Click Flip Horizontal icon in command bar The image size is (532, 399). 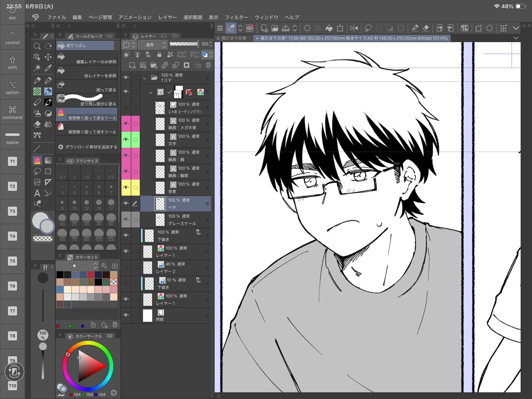354,28
